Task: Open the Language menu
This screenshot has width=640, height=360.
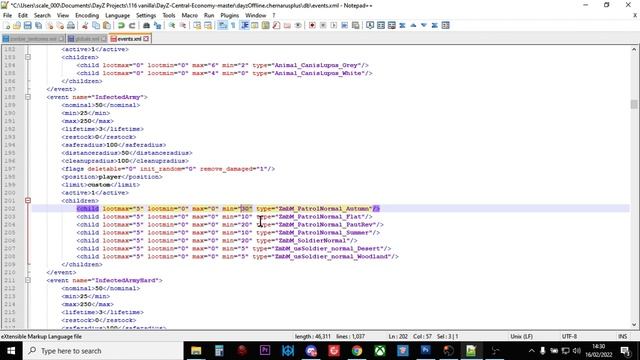Action: pyautogui.click(x=118, y=15)
